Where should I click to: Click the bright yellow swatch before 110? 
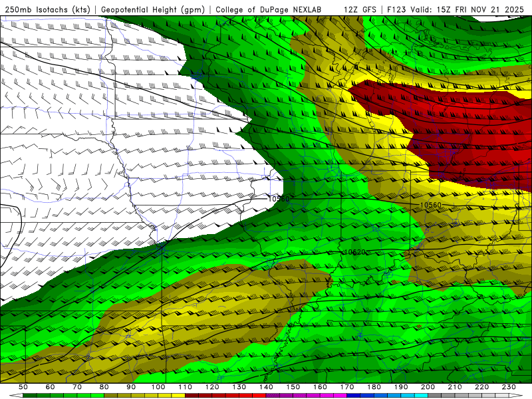[178, 396]
